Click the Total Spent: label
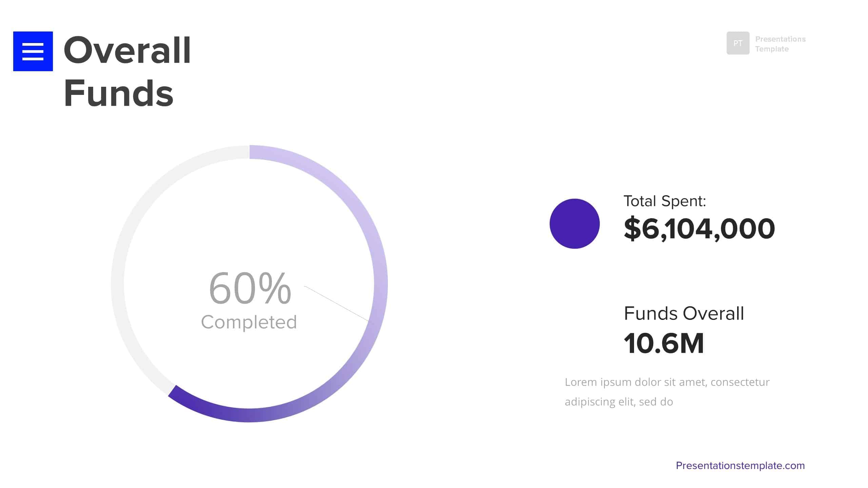Viewport: 868px width, 488px height. pyautogui.click(x=665, y=201)
